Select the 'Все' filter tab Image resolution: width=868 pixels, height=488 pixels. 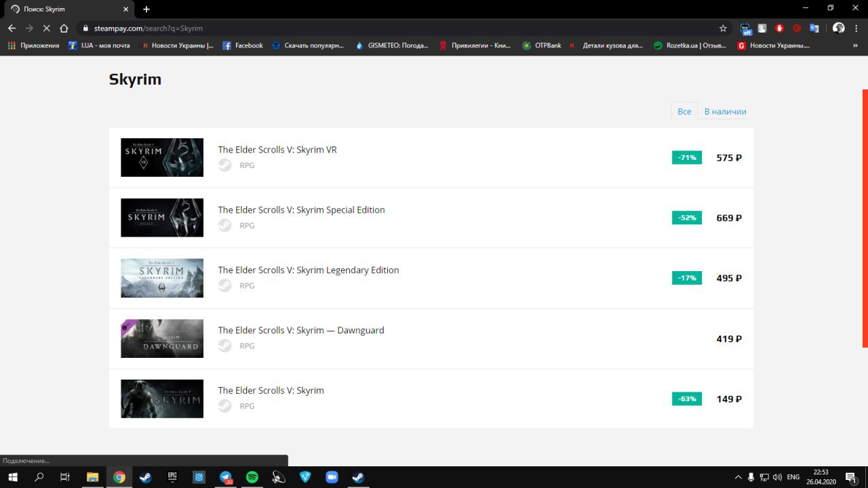(x=684, y=111)
